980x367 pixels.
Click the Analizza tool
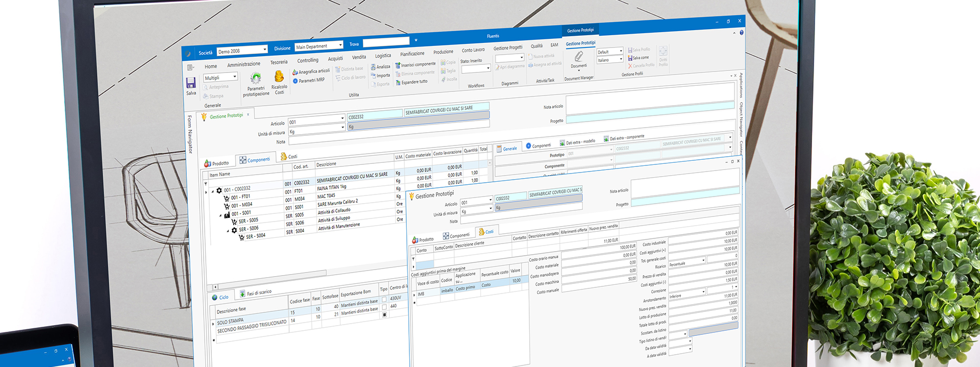[x=380, y=67]
